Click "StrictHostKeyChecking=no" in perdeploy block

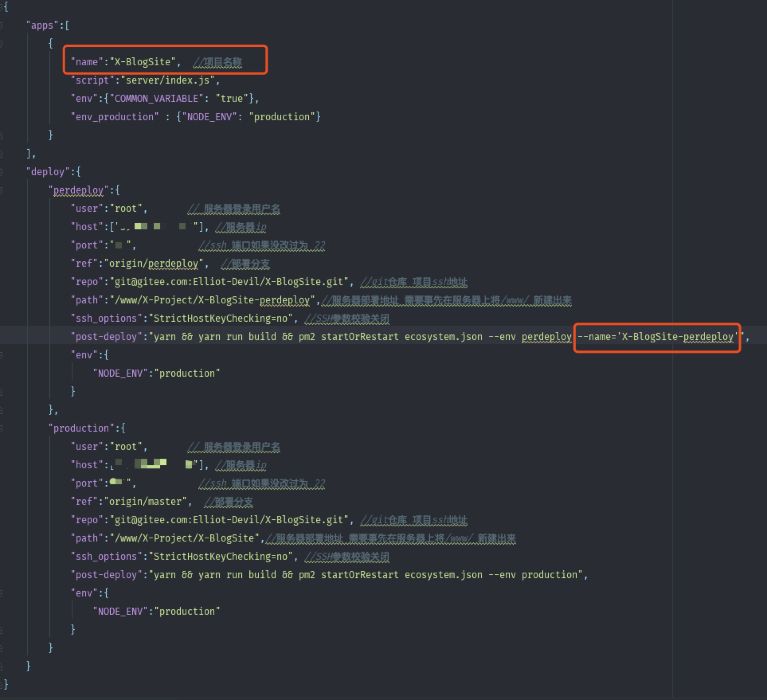click(x=221, y=319)
